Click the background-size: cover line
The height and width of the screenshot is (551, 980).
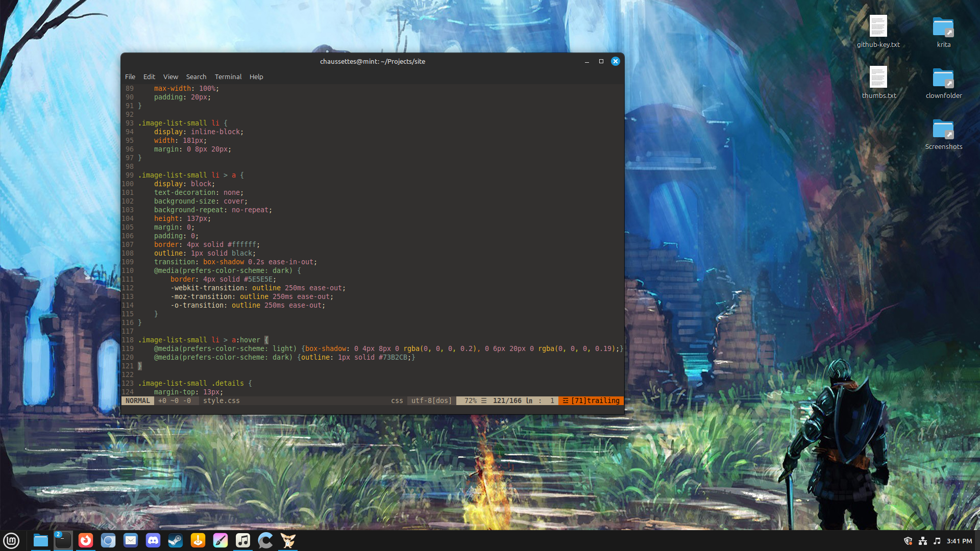coord(201,202)
